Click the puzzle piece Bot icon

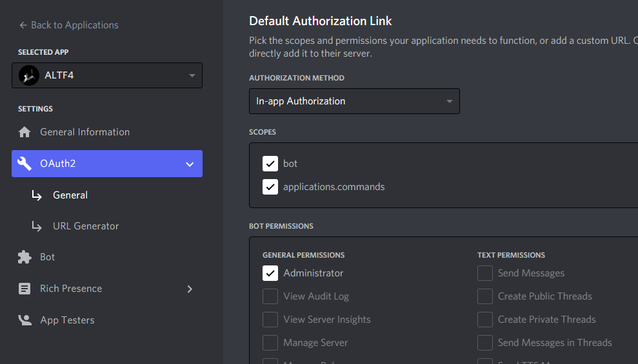25,257
